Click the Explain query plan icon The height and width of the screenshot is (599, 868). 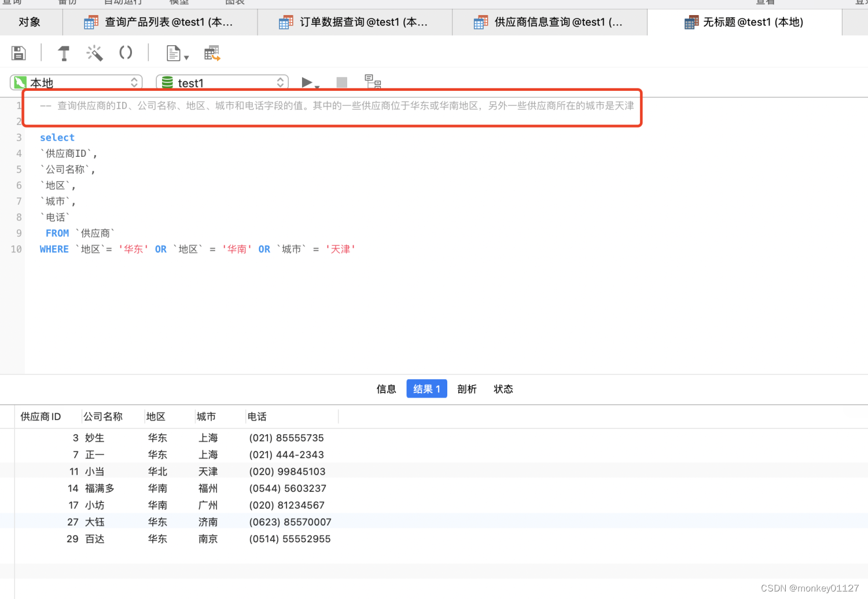pyautogui.click(x=373, y=81)
